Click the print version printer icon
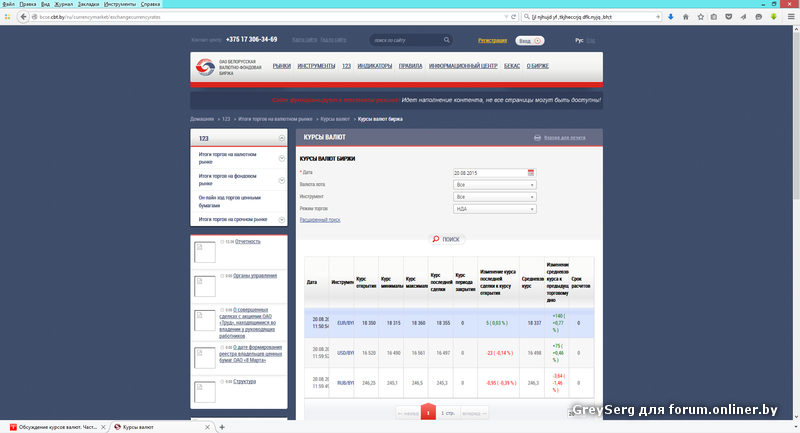Viewport: 800px width, 433px height. point(537,137)
